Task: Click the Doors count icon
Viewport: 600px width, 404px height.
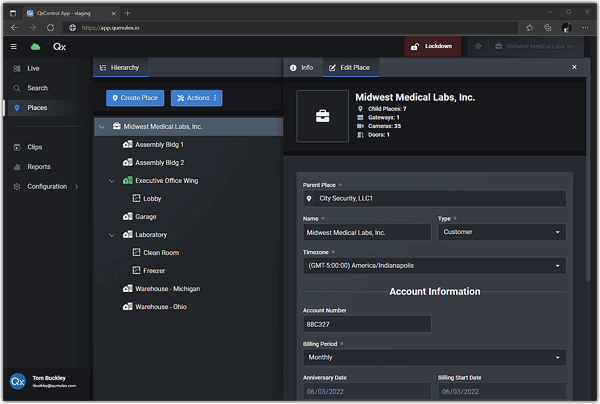Action: tap(360, 135)
